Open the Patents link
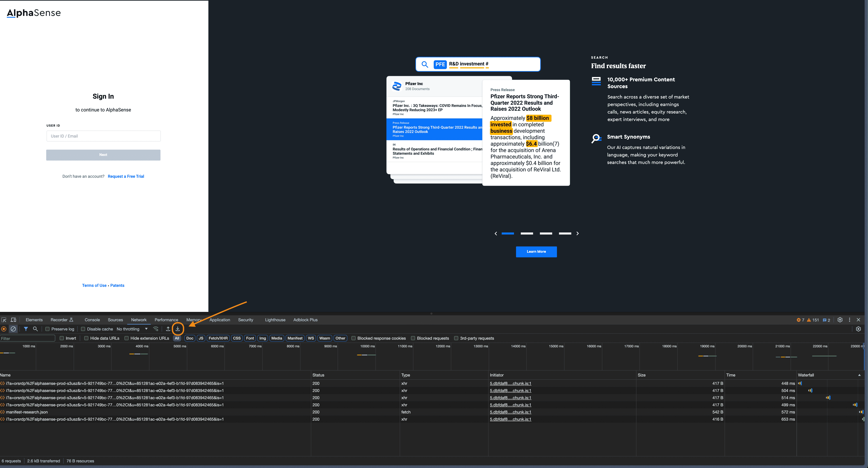Image resolution: width=868 pixels, height=468 pixels. click(117, 285)
